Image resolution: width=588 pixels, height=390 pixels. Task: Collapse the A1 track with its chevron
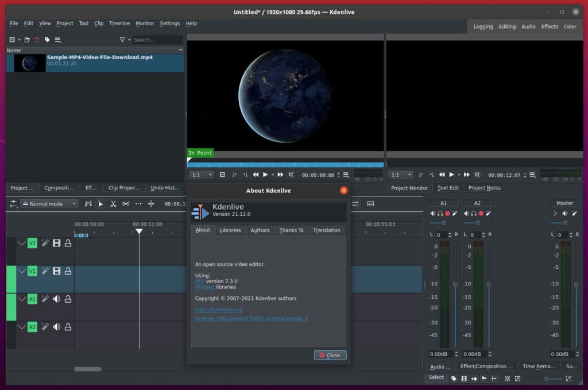pyautogui.click(x=22, y=299)
